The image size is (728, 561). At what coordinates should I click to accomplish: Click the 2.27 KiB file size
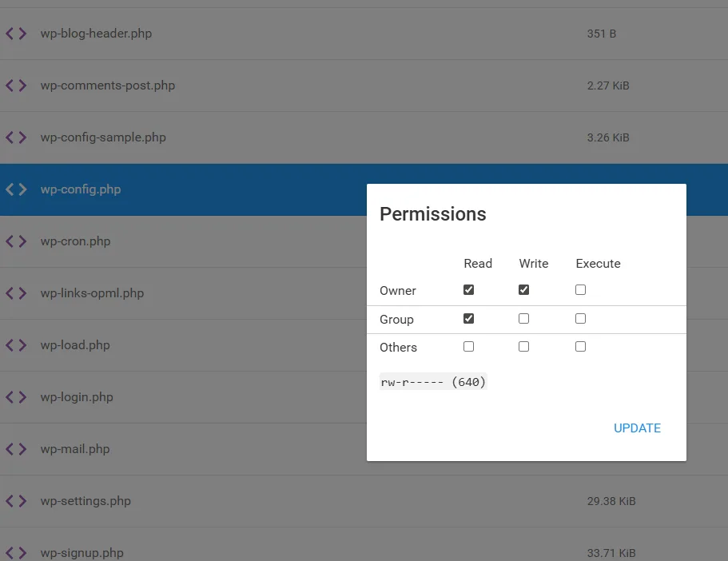(608, 86)
